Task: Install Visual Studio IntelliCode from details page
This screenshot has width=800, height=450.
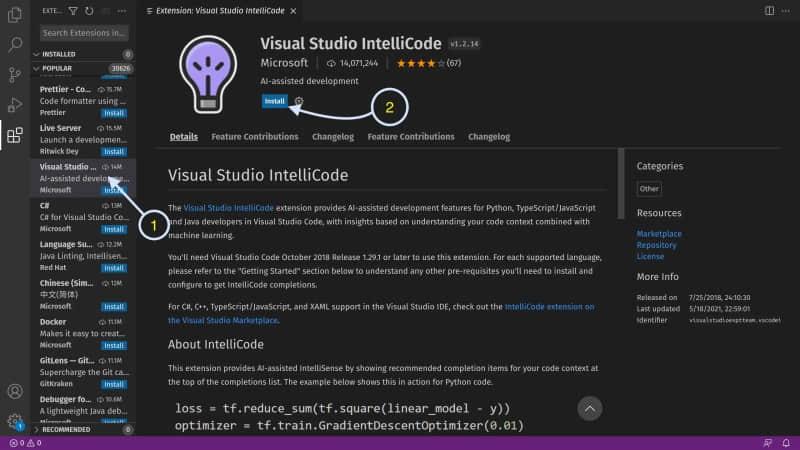Action: pyautogui.click(x=274, y=101)
